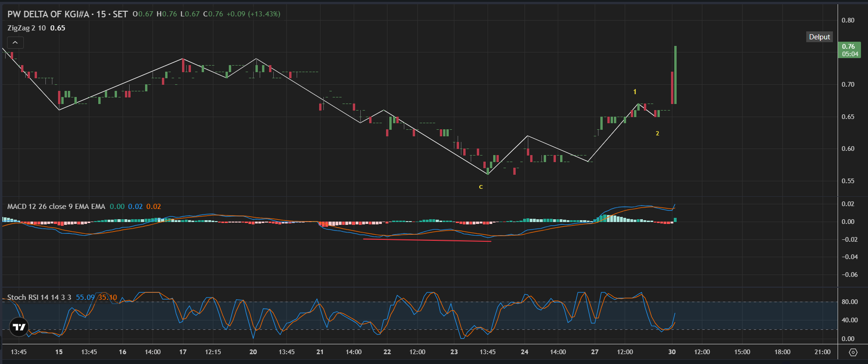Select the ZigZag 2 10 indicator legend
Screen dimensions: 868x364
(x=27, y=28)
